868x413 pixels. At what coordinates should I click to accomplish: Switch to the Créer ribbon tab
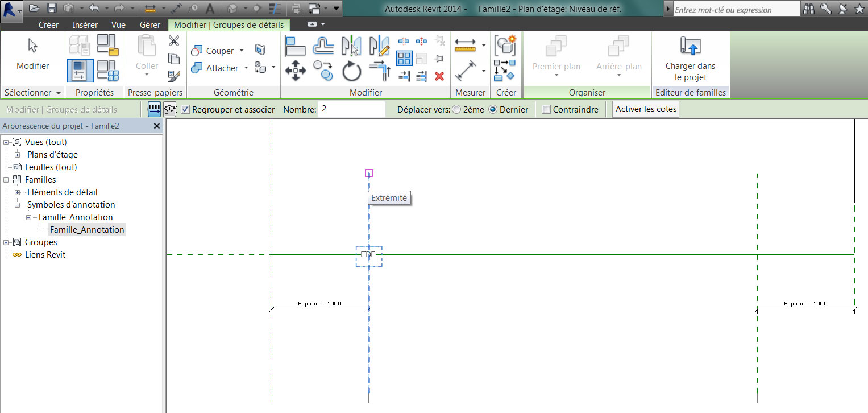pyautogui.click(x=48, y=24)
